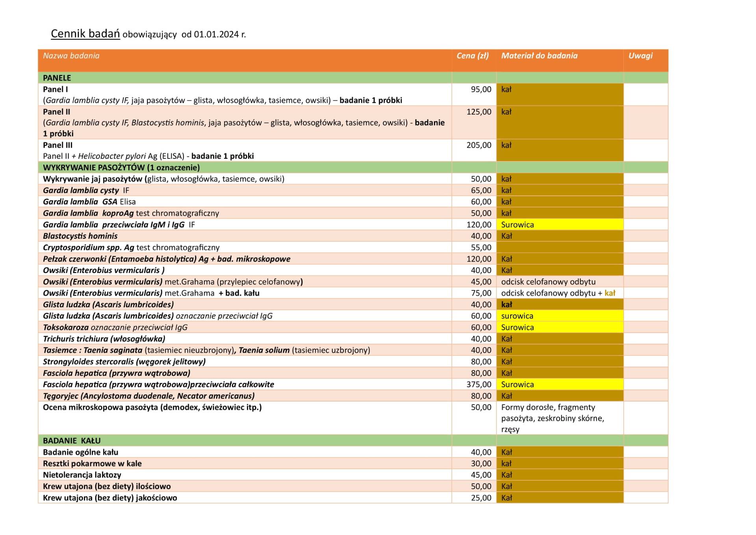Select the 'Blastocystis hominis' row name
The image size is (756, 535).
80,236
